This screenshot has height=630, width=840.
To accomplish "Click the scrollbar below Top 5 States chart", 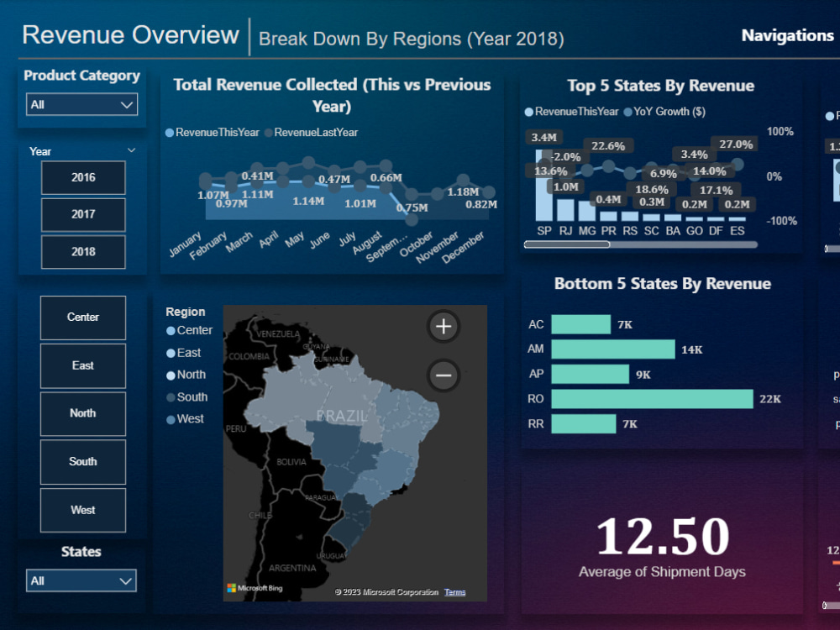I will (569, 244).
